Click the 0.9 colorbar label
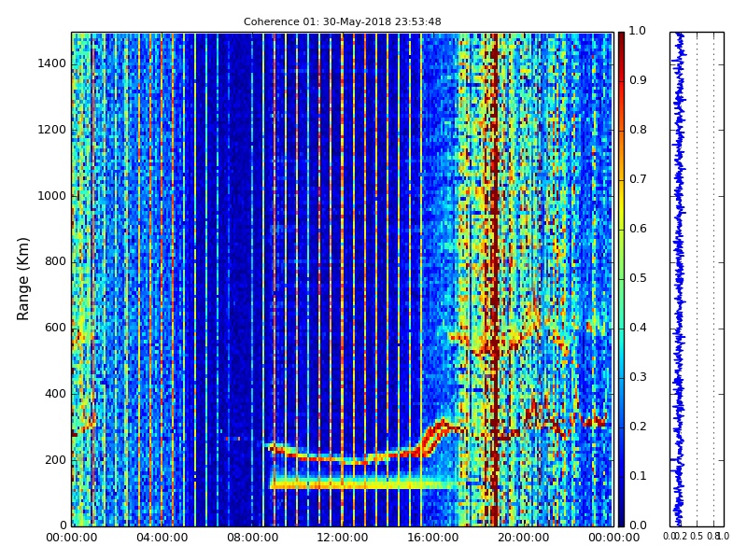This screenshot has height=560, width=747. (x=638, y=80)
